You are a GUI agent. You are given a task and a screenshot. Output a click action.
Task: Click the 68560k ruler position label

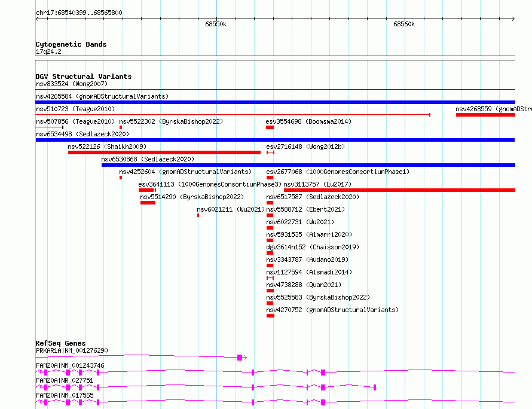pos(404,24)
